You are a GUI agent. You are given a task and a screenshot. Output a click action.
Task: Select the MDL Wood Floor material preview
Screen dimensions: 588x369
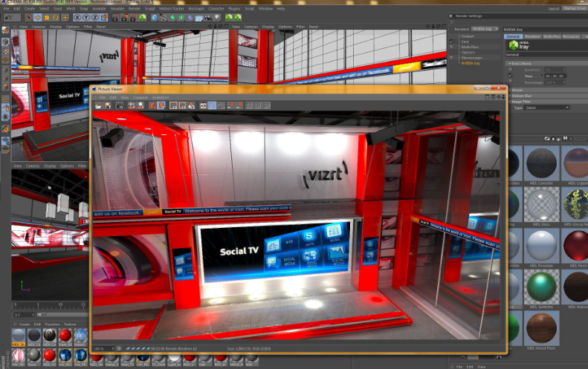(541, 329)
